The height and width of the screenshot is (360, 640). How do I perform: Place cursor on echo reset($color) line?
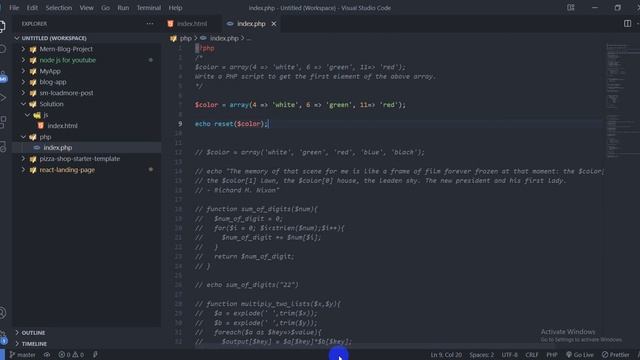231,124
